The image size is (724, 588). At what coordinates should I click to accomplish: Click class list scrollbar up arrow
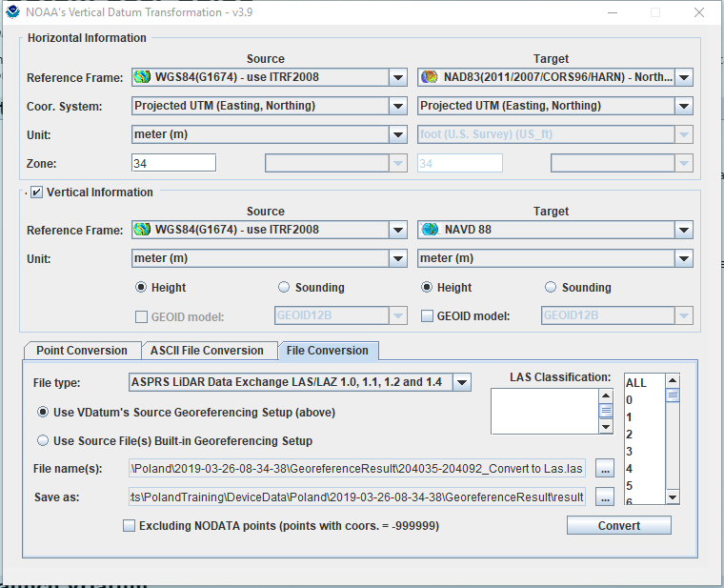click(673, 380)
